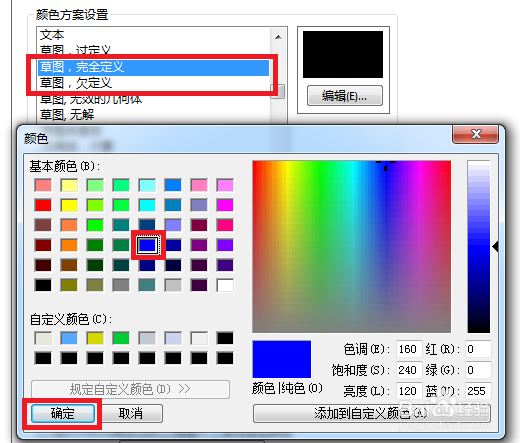The image size is (520, 443).
Task: Select the magenta basic color swatch
Action: coord(225,205)
